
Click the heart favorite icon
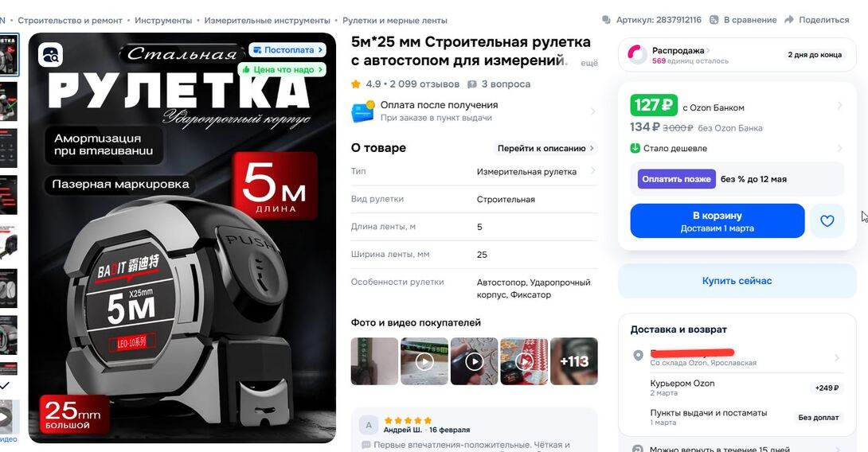pyautogui.click(x=827, y=220)
